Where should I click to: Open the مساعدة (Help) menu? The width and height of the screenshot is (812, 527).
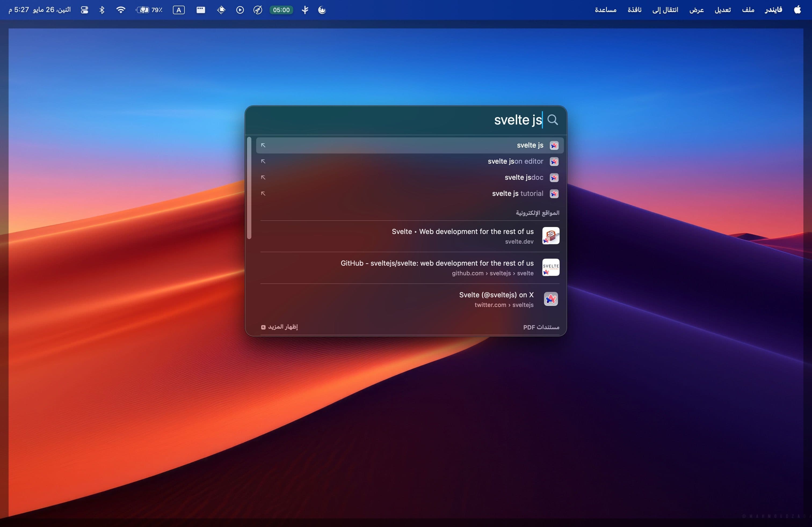pyautogui.click(x=606, y=10)
